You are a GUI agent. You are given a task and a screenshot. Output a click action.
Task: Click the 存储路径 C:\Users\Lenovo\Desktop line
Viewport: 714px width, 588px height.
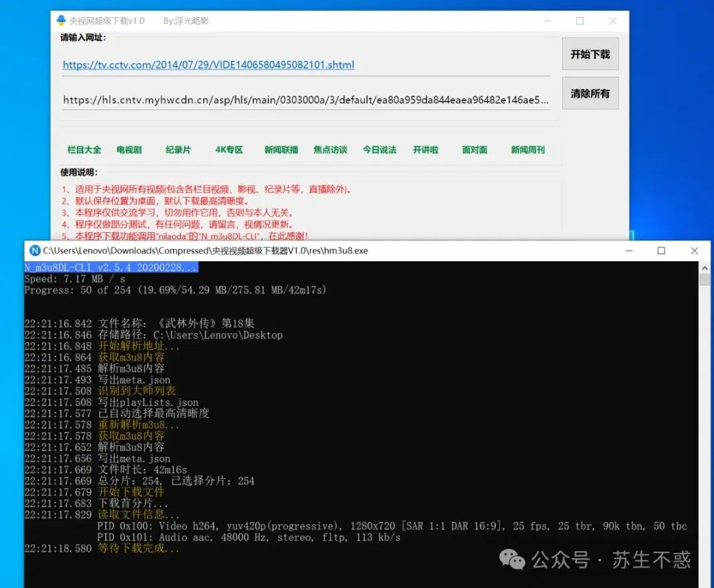(x=153, y=335)
